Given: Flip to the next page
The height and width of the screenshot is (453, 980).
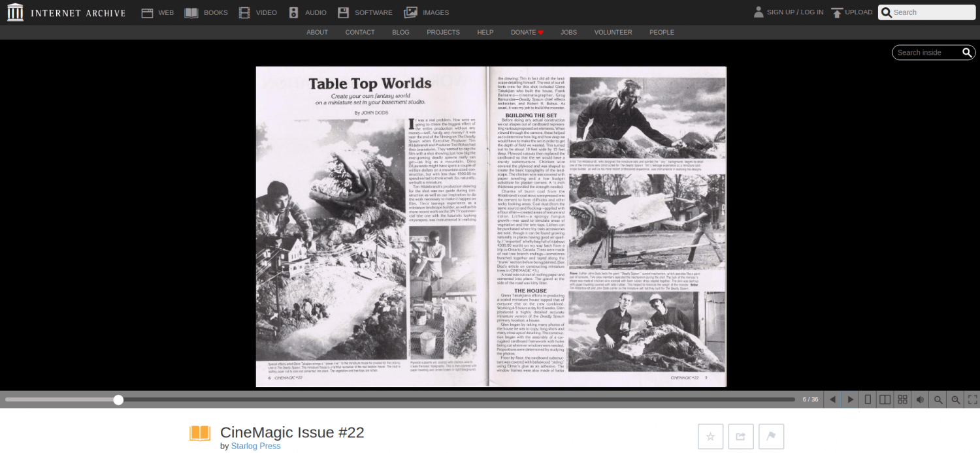Looking at the screenshot, I should point(850,399).
